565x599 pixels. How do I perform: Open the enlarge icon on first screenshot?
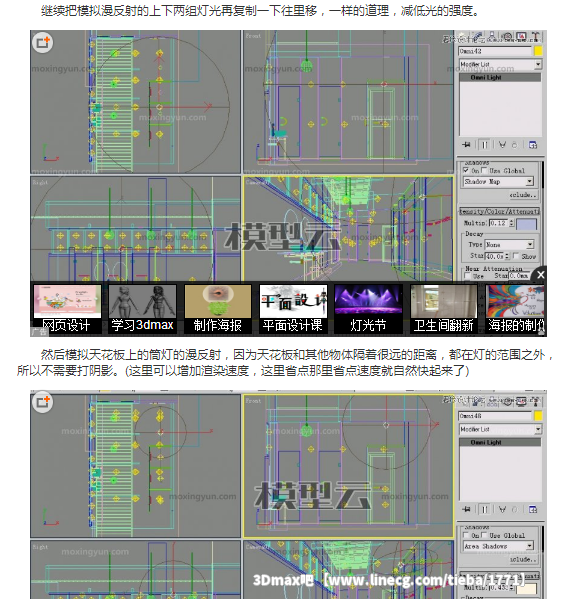(x=42, y=42)
